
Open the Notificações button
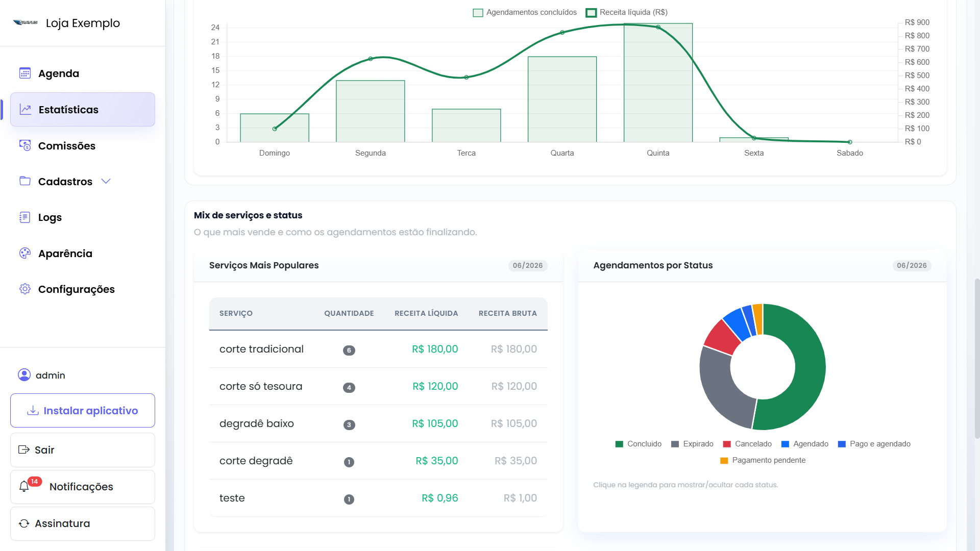click(83, 487)
